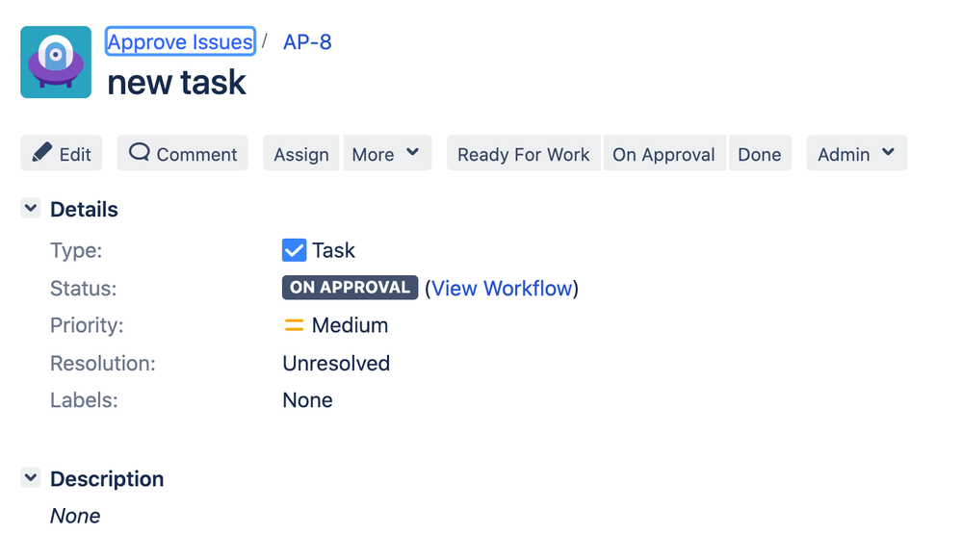Click the 'Status:' field label
Image resolution: width=962 pixels, height=560 pixels.
coord(84,289)
